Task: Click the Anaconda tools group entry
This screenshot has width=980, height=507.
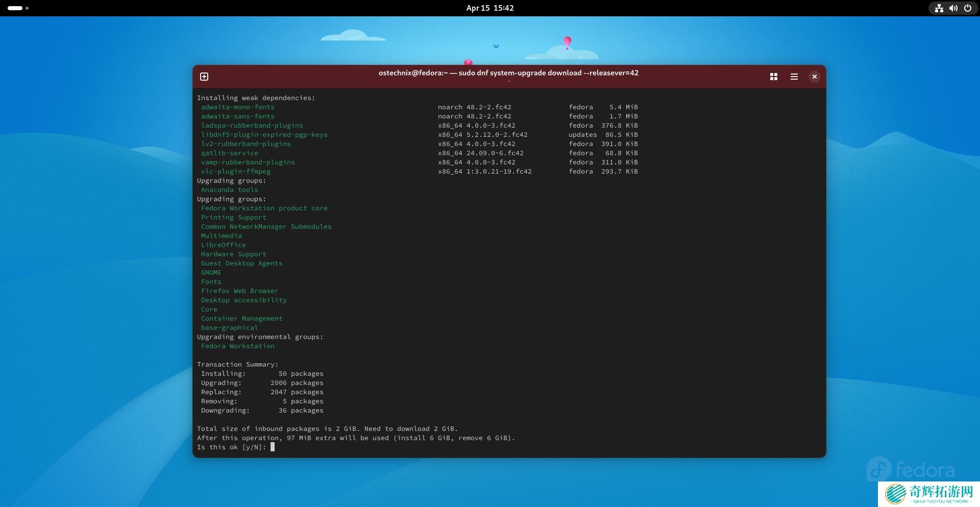Action: [x=229, y=190]
